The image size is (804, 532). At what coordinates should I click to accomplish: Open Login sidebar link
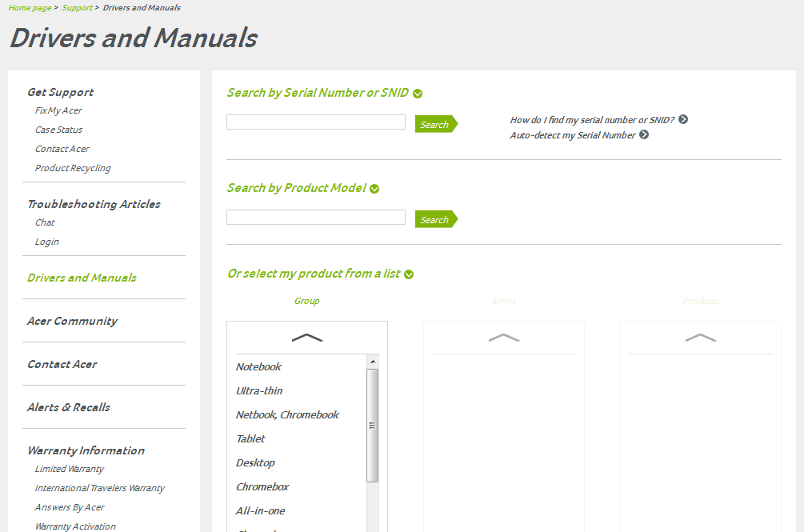[x=46, y=242]
